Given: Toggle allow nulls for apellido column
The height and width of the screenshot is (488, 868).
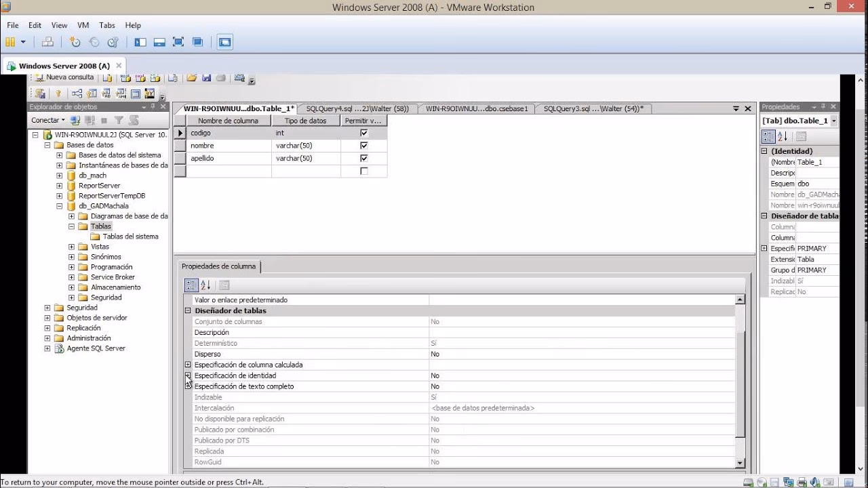Looking at the screenshot, I should point(364,158).
